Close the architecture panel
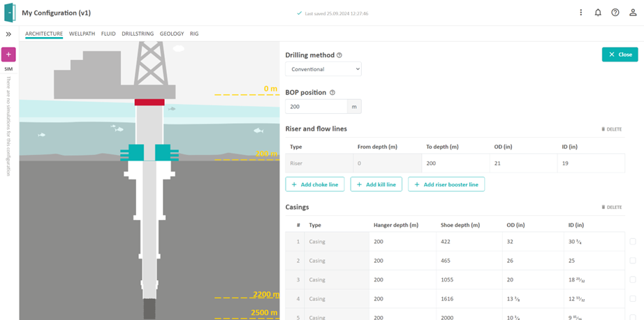 [x=620, y=54]
